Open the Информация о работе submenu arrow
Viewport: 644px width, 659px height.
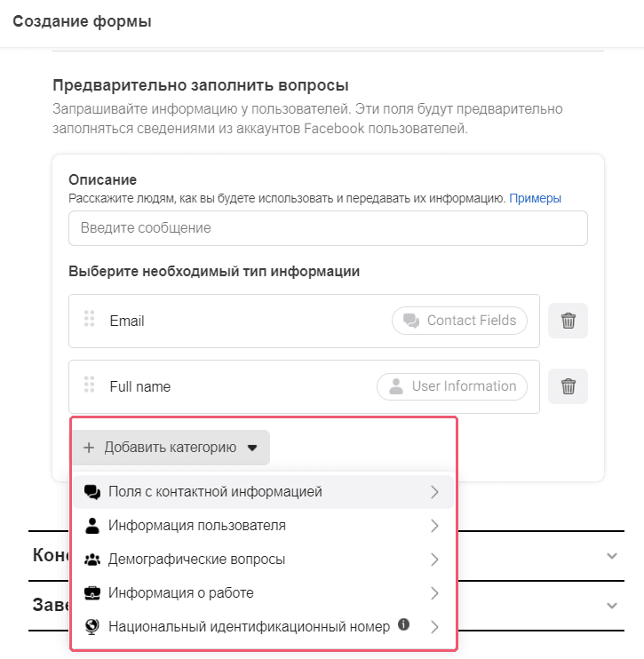(x=434, y=593)
